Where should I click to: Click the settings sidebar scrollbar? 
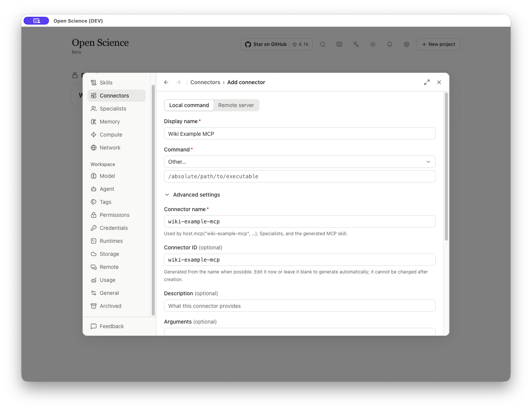(x=153, y=200)
